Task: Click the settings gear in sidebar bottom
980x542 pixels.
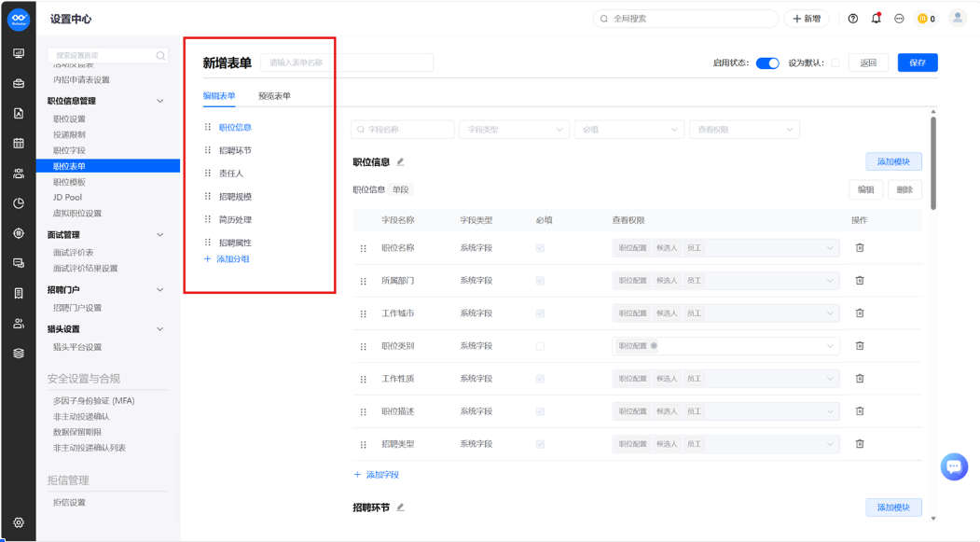Action: [19, 522]
